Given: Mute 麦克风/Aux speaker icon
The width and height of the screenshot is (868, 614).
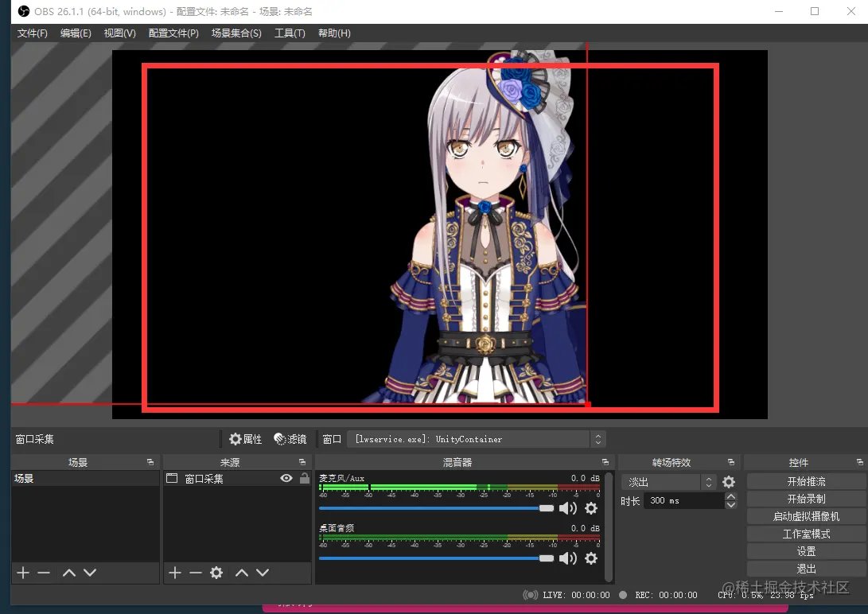Looking at the screenshot, I should (568, 508).
